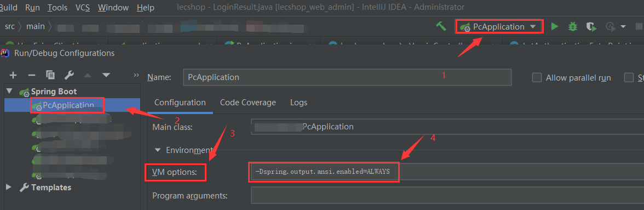Open the Run menu
The image size is (644, 210).
pos(32,7)
